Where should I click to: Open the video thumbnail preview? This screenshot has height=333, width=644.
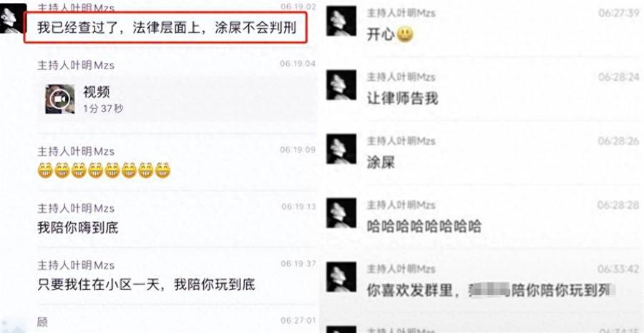[x=60, y=99]
